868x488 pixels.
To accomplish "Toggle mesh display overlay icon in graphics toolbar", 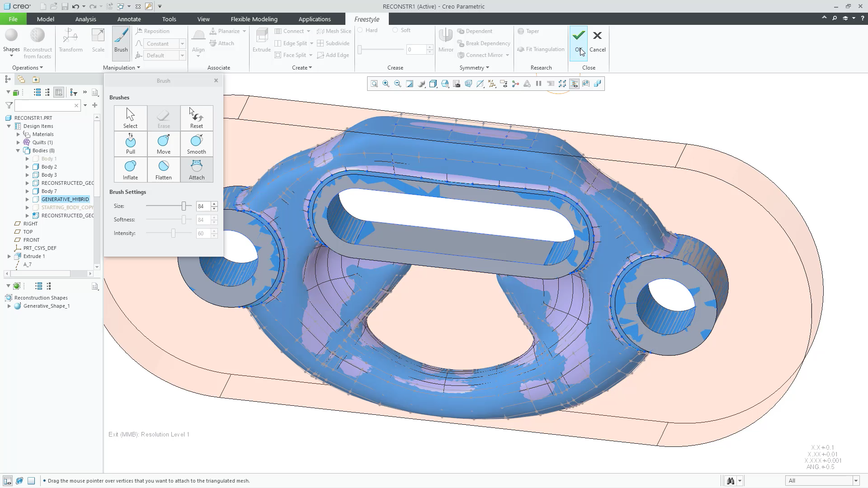I will [x=574, y=84].
